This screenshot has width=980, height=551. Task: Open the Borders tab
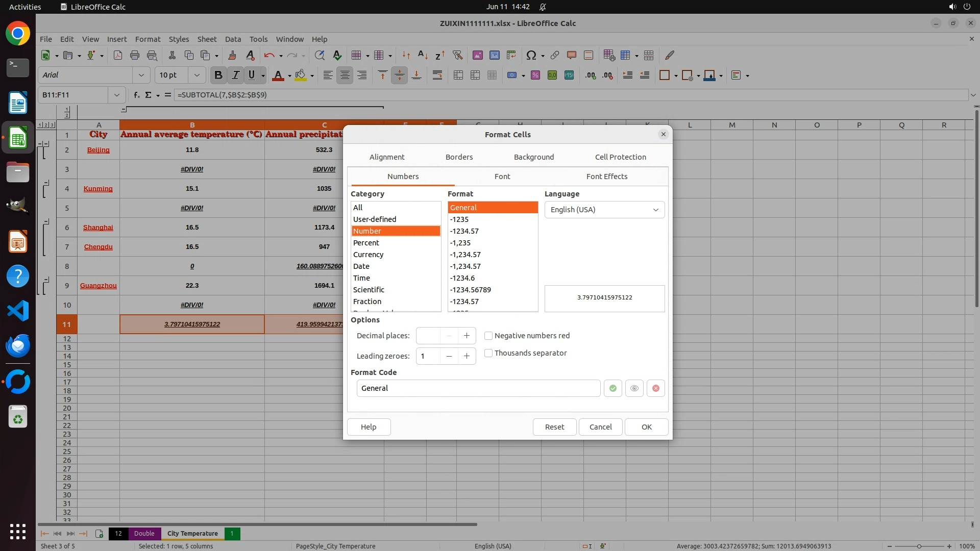coord(459,157)
